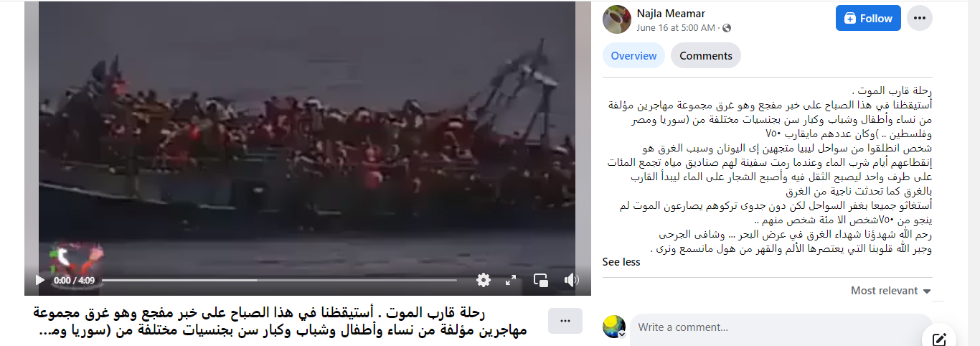The width and height of the screenshot is (980, 346).
Task: Open picture-in-picture mini player
Action: tap(541, 280)
